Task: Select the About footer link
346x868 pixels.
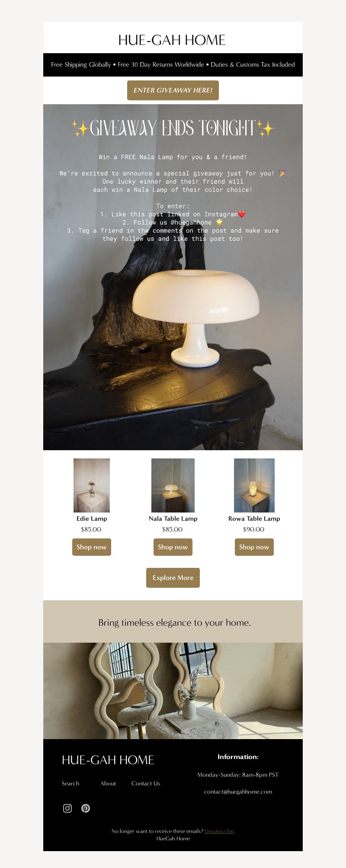Action: pyautogui.click(x=108, y=783)
